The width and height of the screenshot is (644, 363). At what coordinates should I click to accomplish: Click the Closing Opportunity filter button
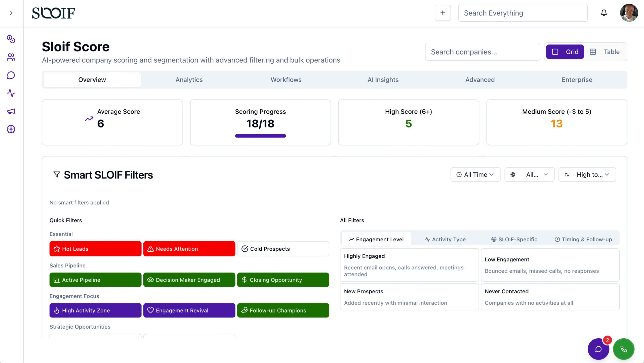(283, 280)
